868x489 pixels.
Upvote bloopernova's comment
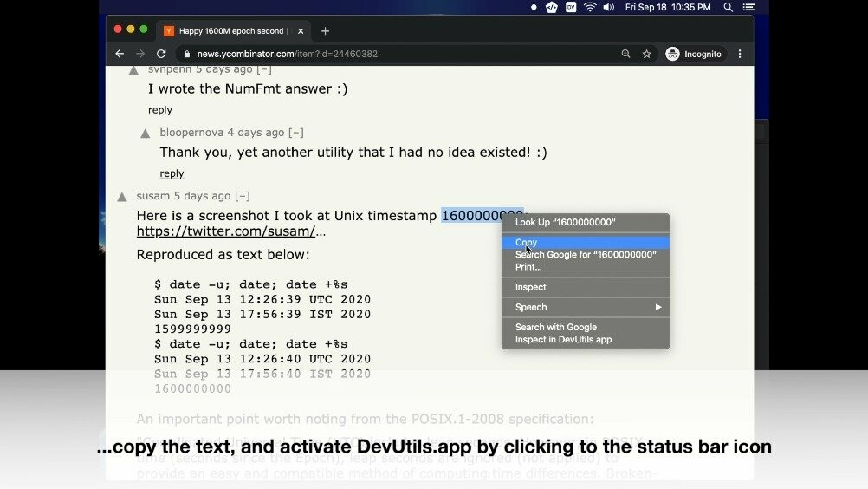(145, 134)
